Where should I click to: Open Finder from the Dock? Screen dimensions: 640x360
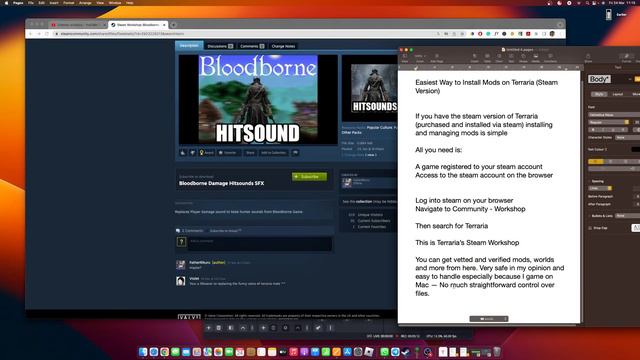click(x=143, y=352)
